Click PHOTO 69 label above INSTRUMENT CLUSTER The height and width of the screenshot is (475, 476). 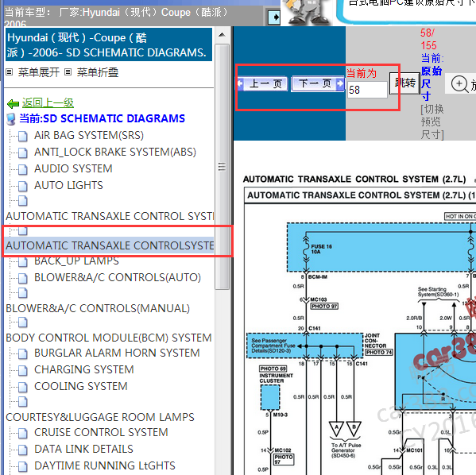(273, 369)
